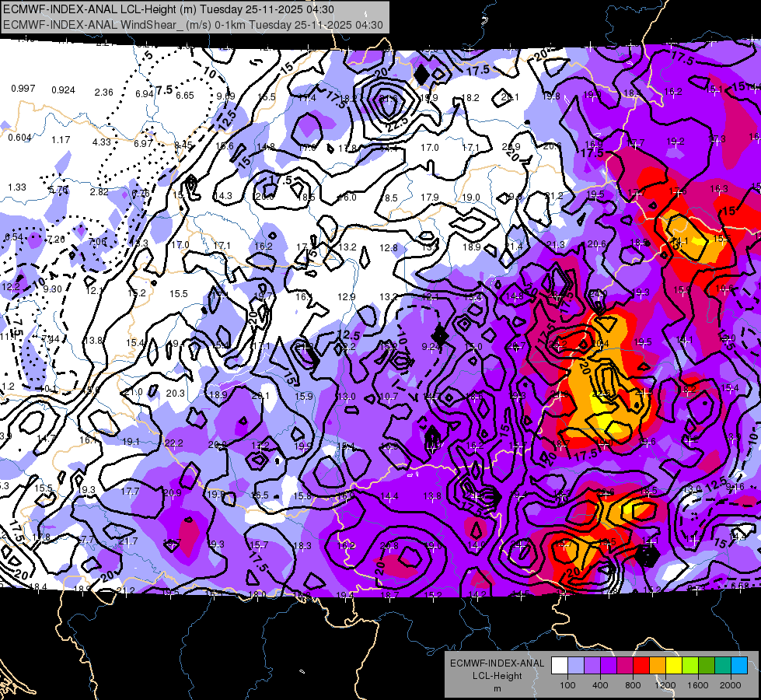
Task: Click the teal green legend swatch
Action: pos(723,665)
